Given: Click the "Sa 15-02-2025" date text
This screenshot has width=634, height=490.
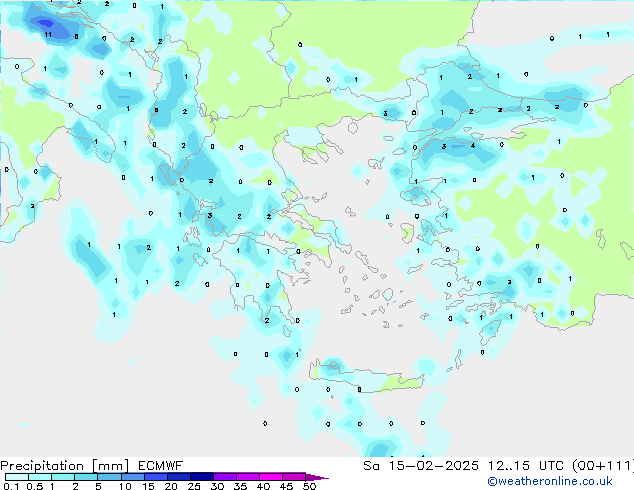Looking at the screenshot, I should coord(421,466).
